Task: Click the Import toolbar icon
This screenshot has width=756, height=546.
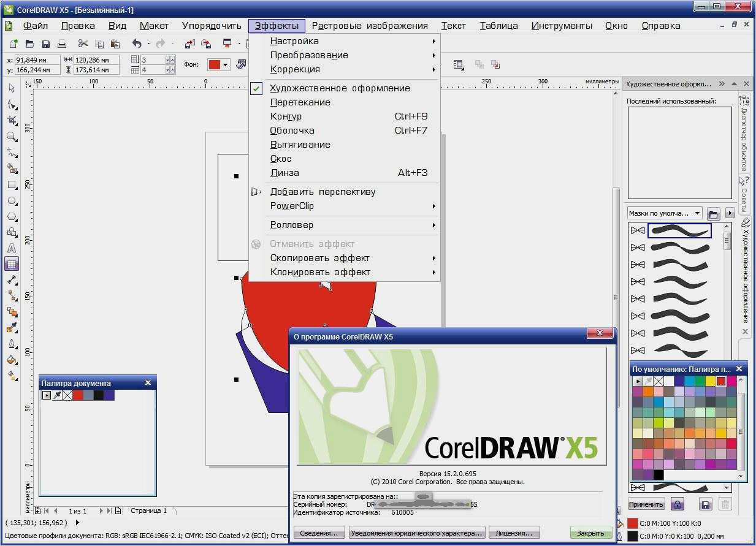Action: pos(189,44)
